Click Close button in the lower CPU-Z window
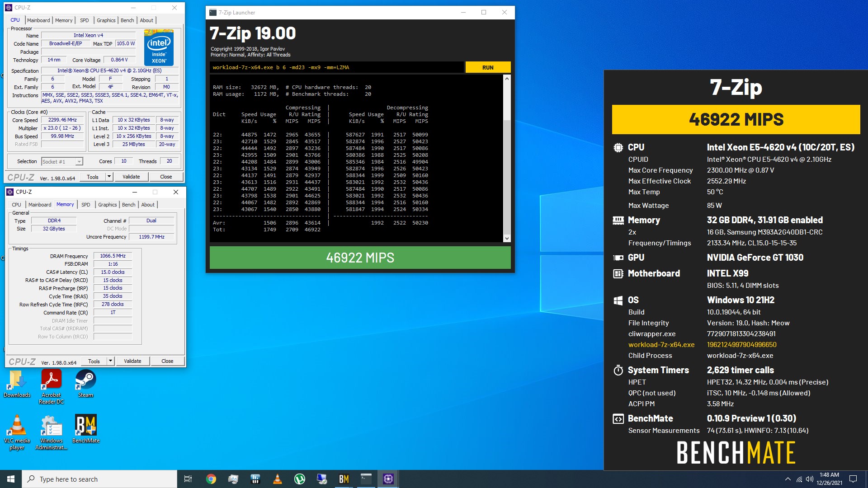 coord(167,361)
